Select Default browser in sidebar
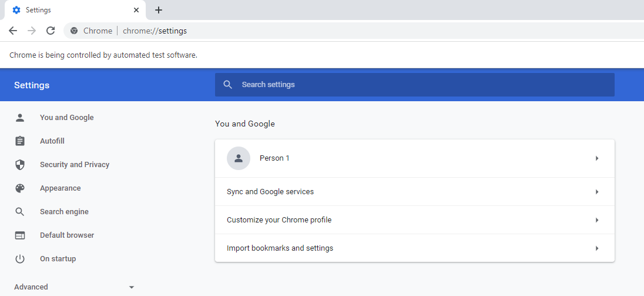 tap(67, 235)
